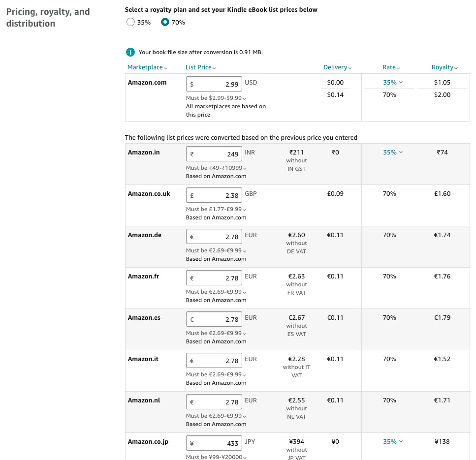This screenshot has height=460, width=476.
Task: Click the 'Pricing, royalty, and distribution' heading
Action: (x=48, y=18)
